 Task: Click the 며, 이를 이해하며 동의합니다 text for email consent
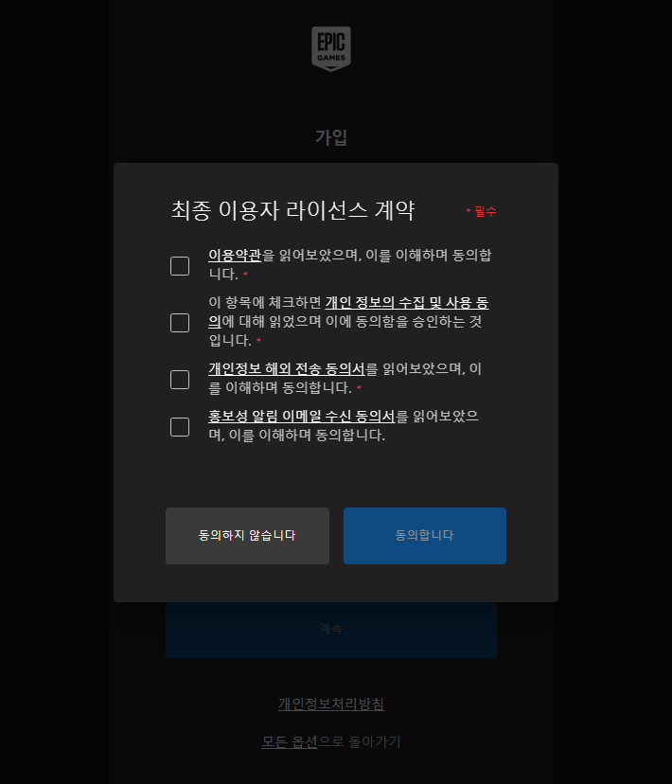[297, 436]
